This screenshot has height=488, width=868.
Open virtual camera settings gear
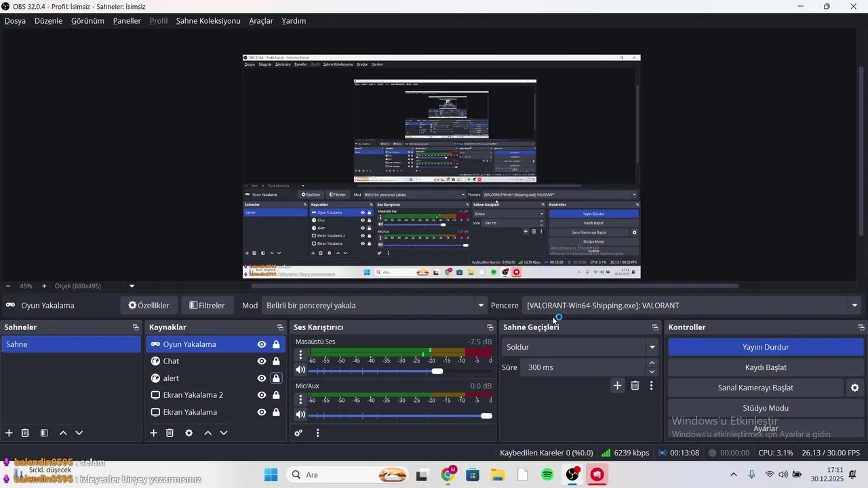(855, 388)
